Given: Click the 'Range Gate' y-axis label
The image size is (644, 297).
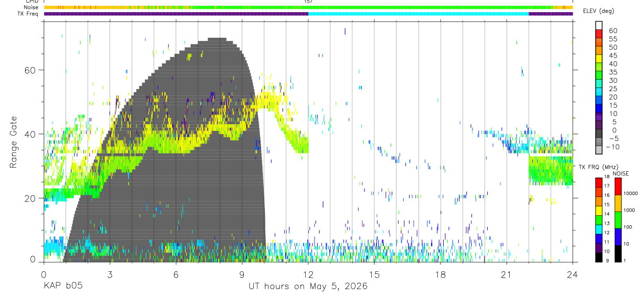Looking at the screenshot, I should tap(13, 142).
